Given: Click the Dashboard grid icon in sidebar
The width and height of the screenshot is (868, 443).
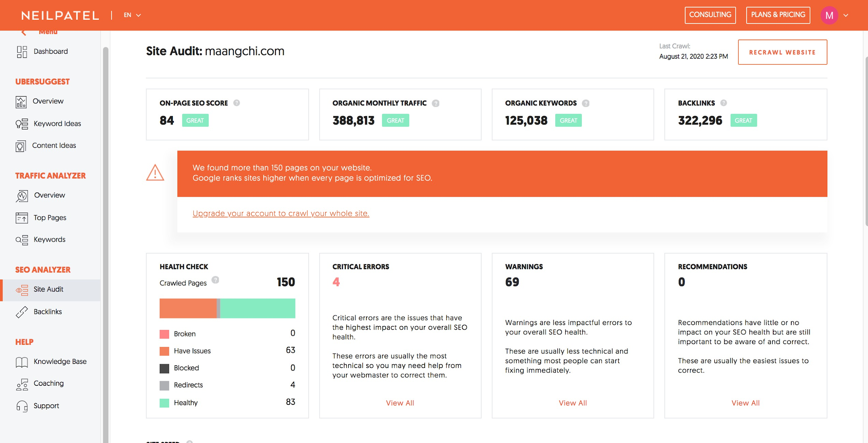Looking at the screenshot, I should point(22,52).
